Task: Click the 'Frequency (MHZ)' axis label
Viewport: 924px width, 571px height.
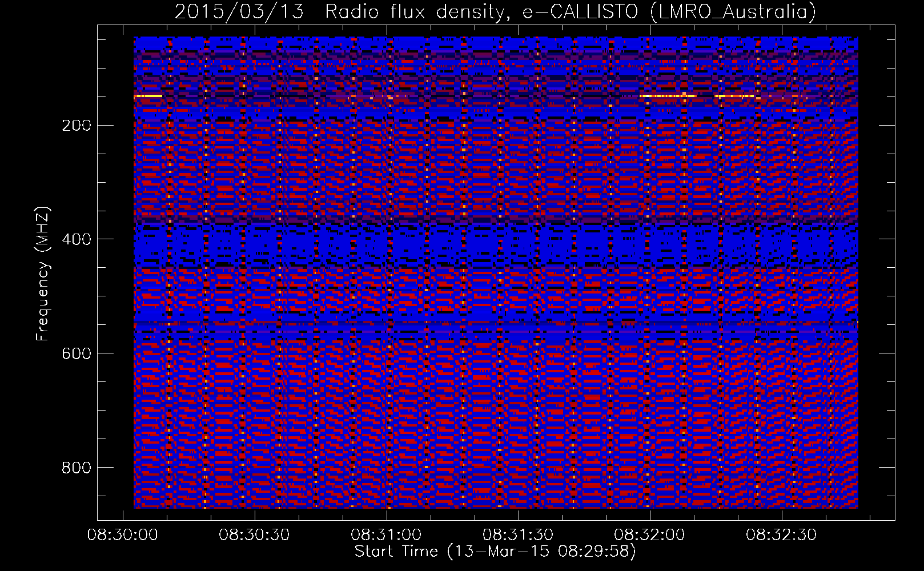Action: pyautogui.click(x=43, y=274)
